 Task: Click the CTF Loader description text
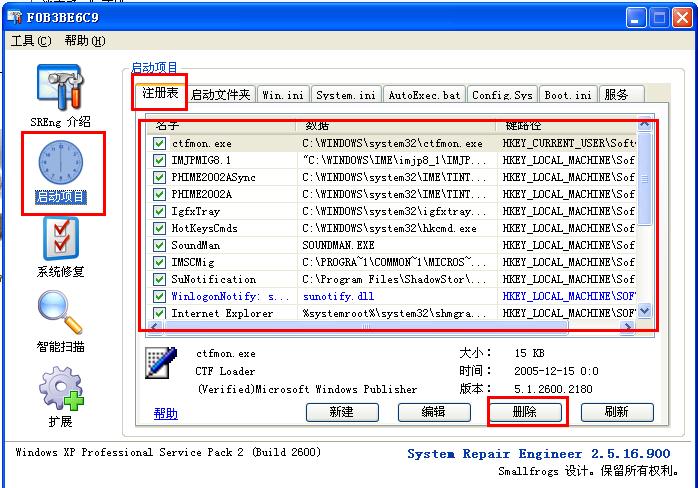click(225, 371)
